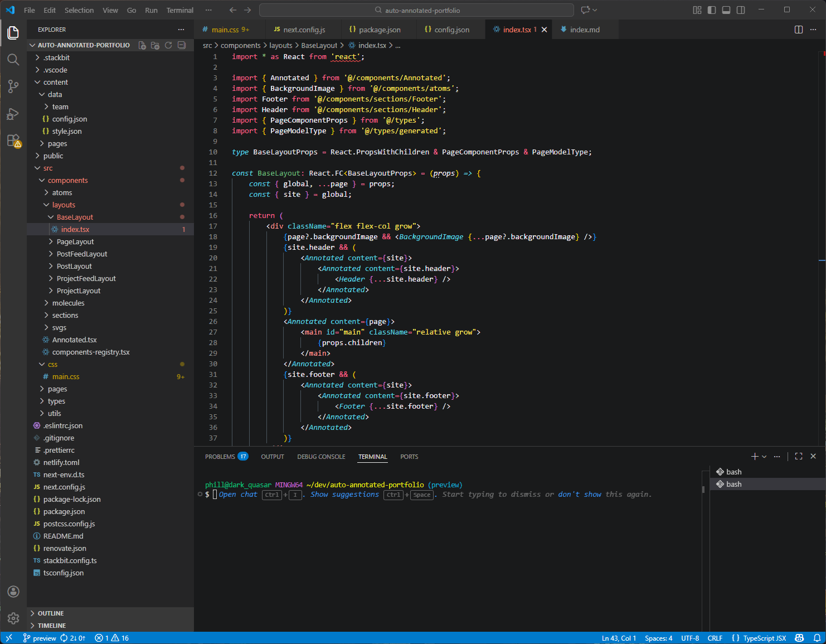Click New File icon in Explorer header
Image resolution: width=826 pixels, height=644 pixels.
tap(142, 45)
